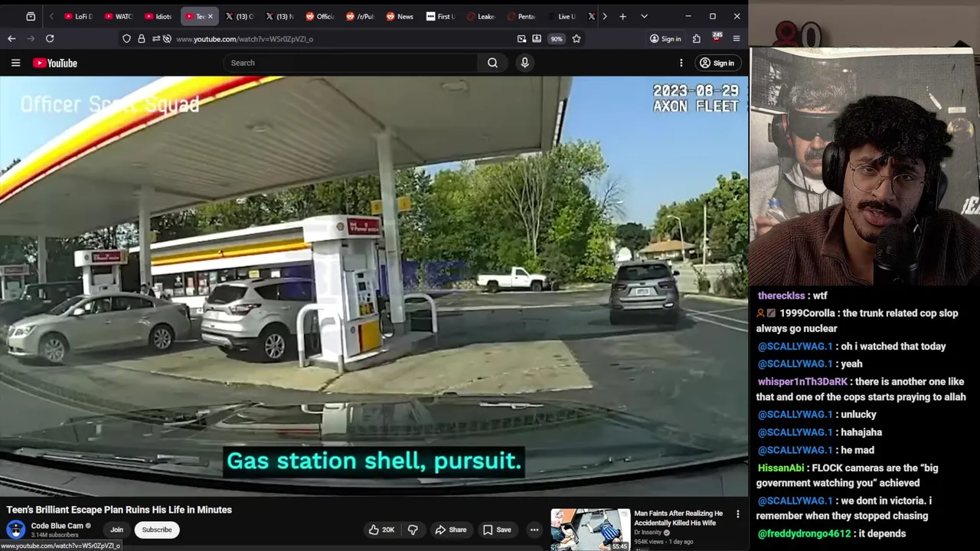Open Code Blue Cam channel avatar
The width and height of the screenshot is (980, 551).
point(15,530)
